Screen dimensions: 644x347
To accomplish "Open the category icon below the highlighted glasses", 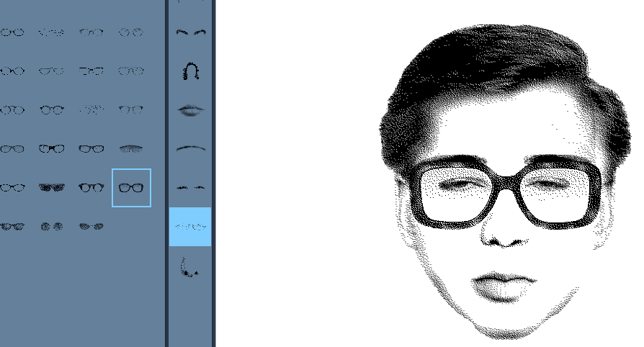I will pyautogui.click(x=189, y=267).
